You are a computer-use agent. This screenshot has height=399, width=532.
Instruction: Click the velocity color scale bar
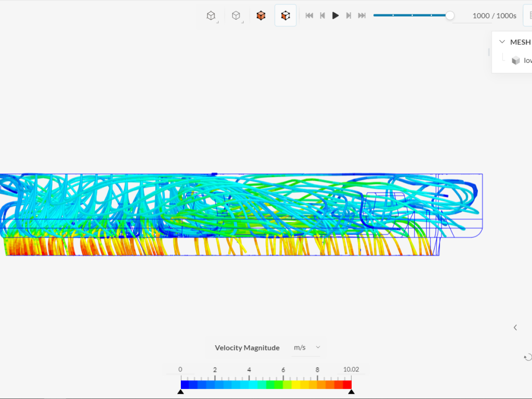(266, 385)
